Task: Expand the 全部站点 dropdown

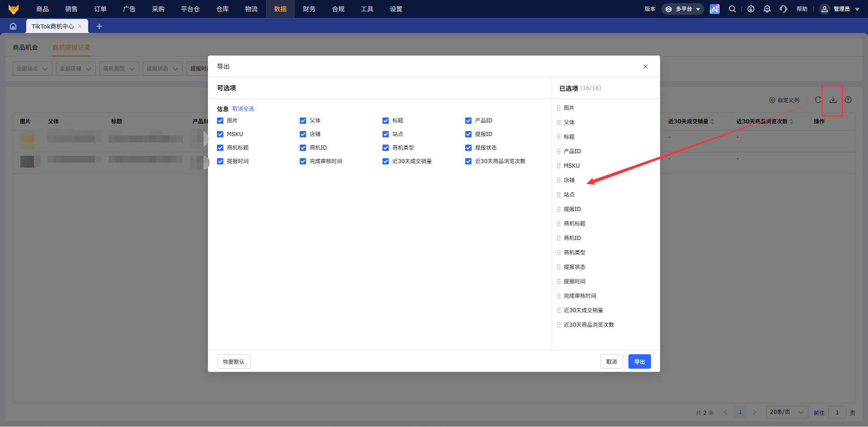Action: point(33,69)
